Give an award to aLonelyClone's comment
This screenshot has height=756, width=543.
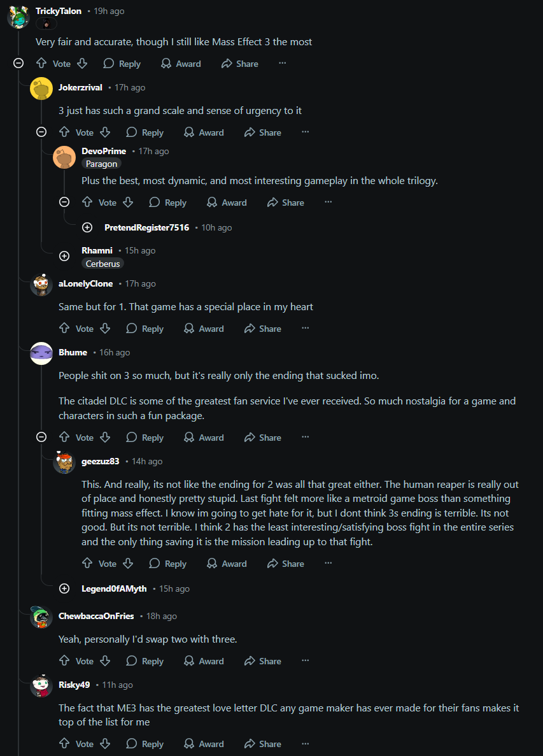204,329
